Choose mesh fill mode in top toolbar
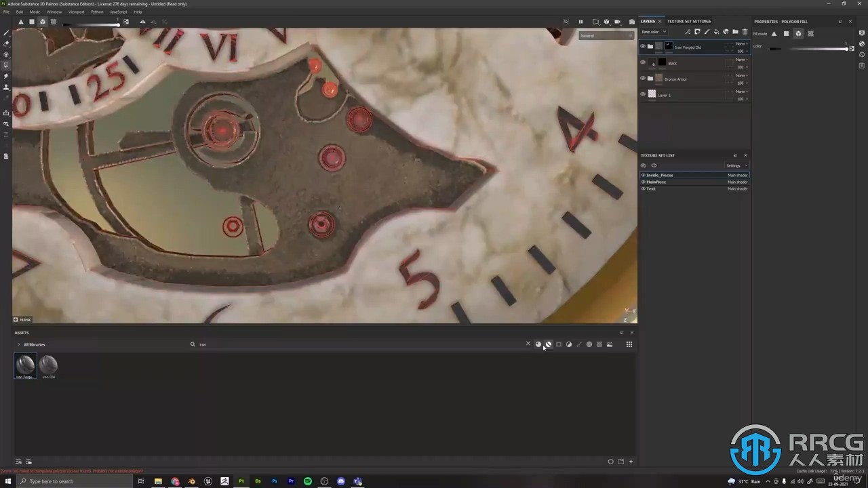 42,22
